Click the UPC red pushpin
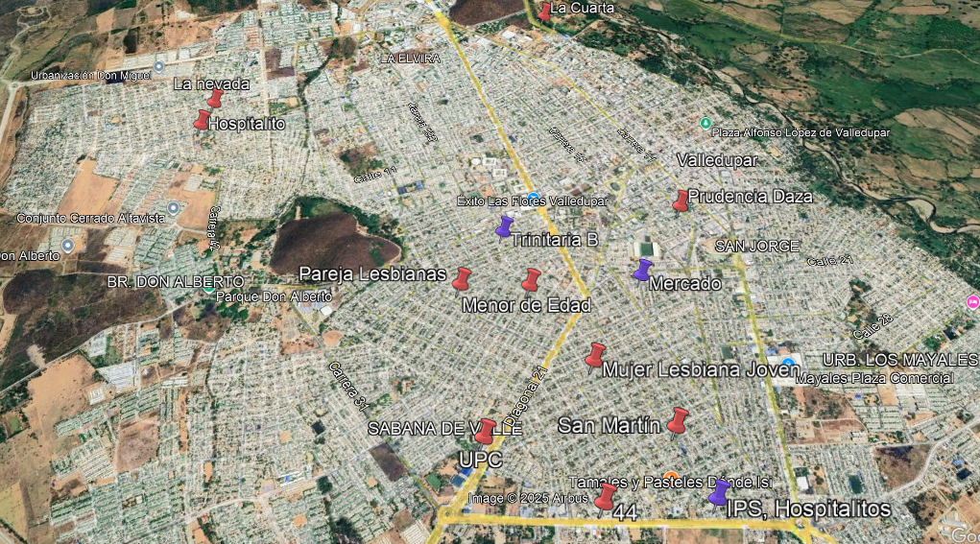This screenshot has height=544, width=980. [x=486, y=432]
